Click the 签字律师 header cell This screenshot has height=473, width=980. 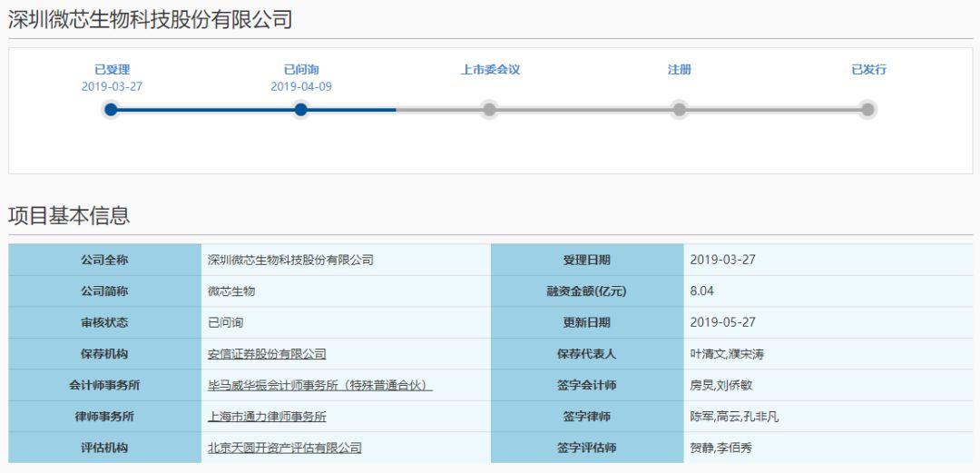(x=587, y=416)
